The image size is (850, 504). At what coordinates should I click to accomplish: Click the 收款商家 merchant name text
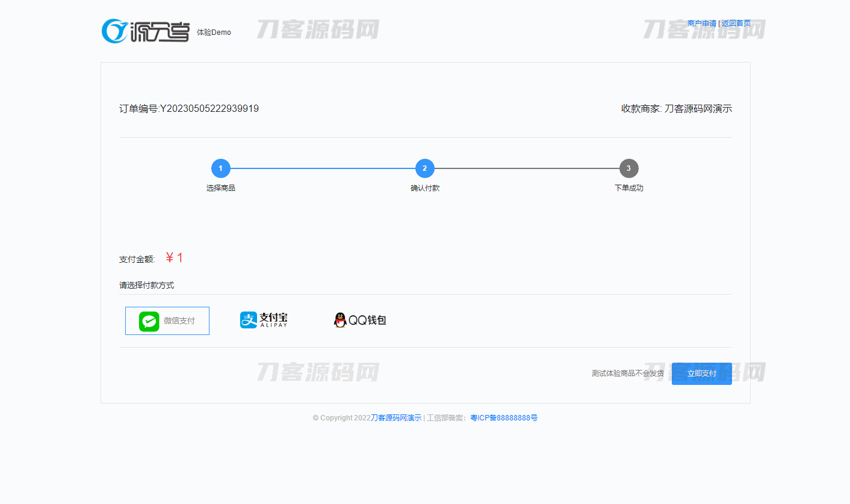(676, 109)
